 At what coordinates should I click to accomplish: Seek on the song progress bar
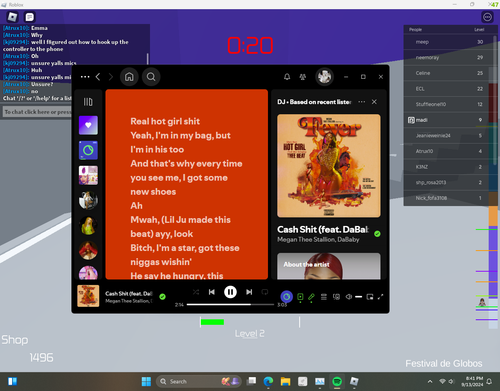(230, 304)
